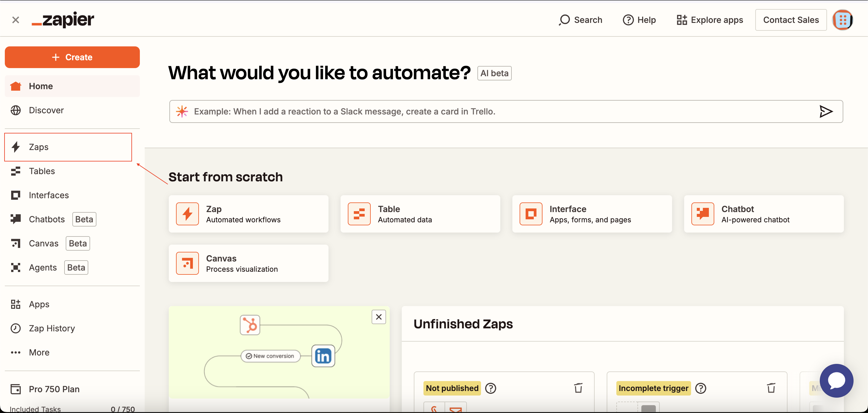
Task: Click the AI automation prompt input field
Action: coord(506,111)
